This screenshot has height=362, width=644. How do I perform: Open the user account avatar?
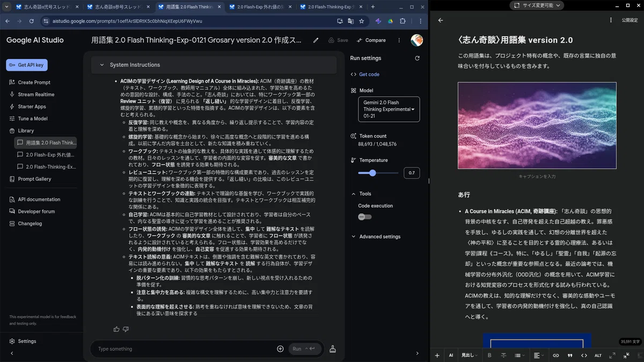[x=416, y=40]
